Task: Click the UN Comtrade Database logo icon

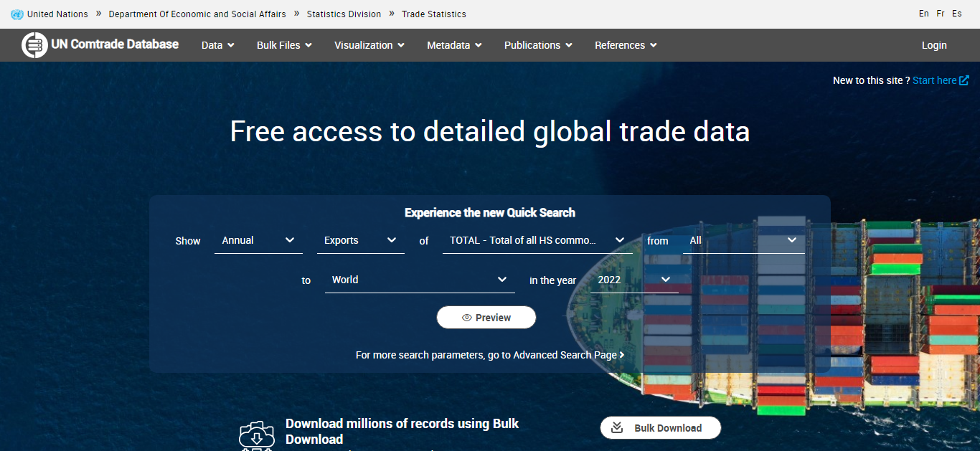Action: [x=34, y=45]
